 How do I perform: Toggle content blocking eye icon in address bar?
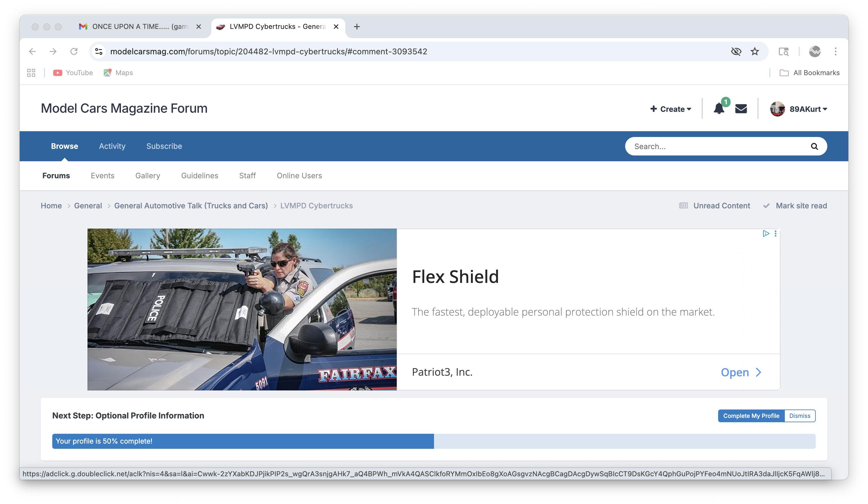736,51
